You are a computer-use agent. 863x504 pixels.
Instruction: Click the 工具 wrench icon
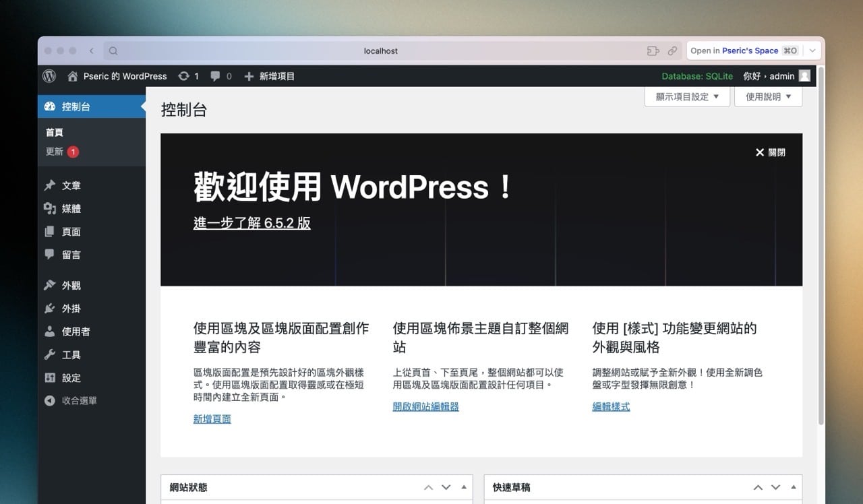(x=49, y=354)
